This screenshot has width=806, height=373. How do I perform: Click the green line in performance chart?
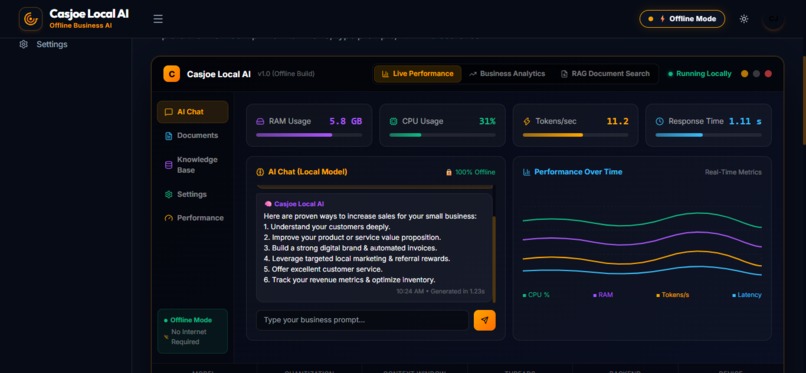tap(642, 219)
